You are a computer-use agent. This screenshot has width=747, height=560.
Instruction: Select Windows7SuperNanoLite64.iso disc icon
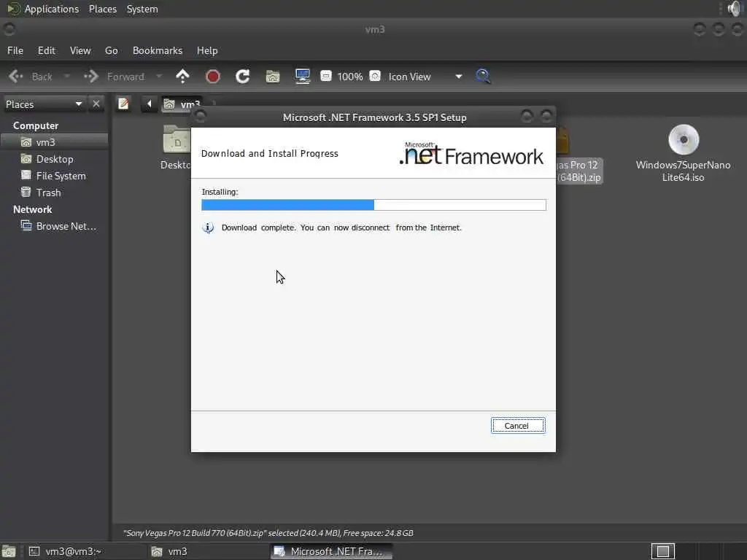point(683,140)
